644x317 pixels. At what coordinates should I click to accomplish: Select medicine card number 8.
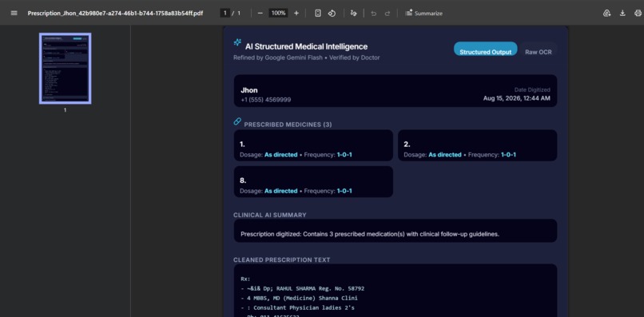[x=313, y=181]
